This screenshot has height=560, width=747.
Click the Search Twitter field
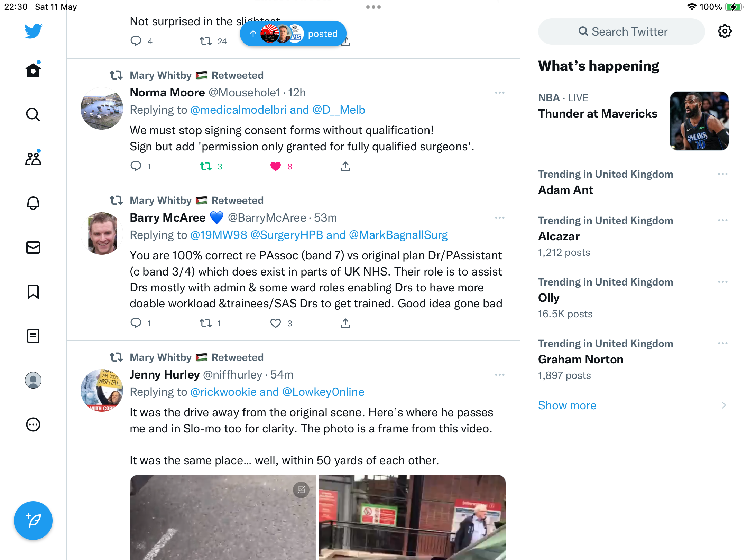621,31
